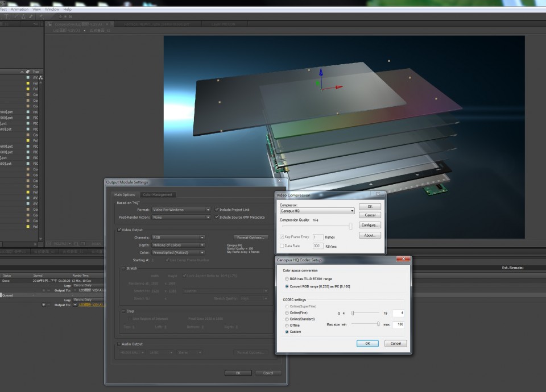The width and height of the screenshot is (546, 392).
Task: Click the plus icon to add output module
Action: [x=45, y=305]
